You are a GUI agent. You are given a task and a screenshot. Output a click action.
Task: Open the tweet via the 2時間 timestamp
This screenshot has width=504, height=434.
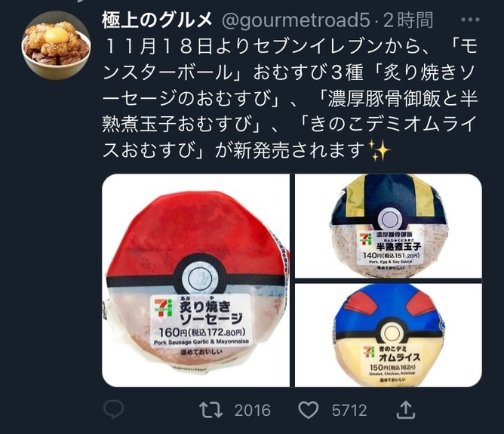pos(408,20)
